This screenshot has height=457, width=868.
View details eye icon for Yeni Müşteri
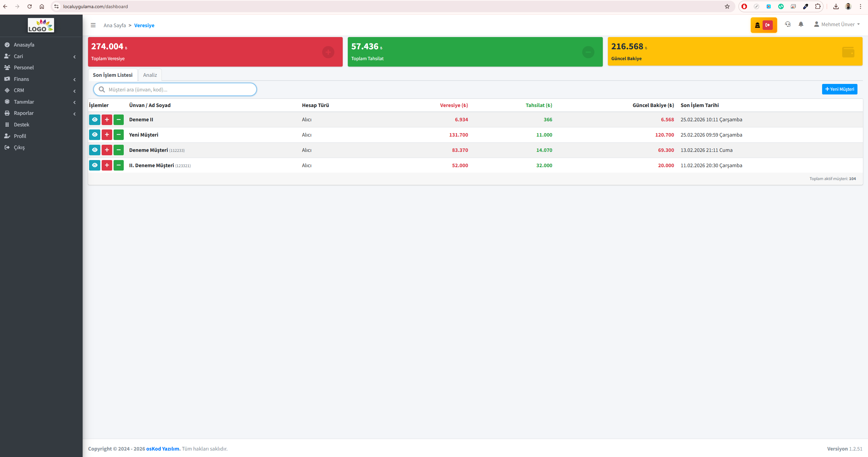[95, 135]
